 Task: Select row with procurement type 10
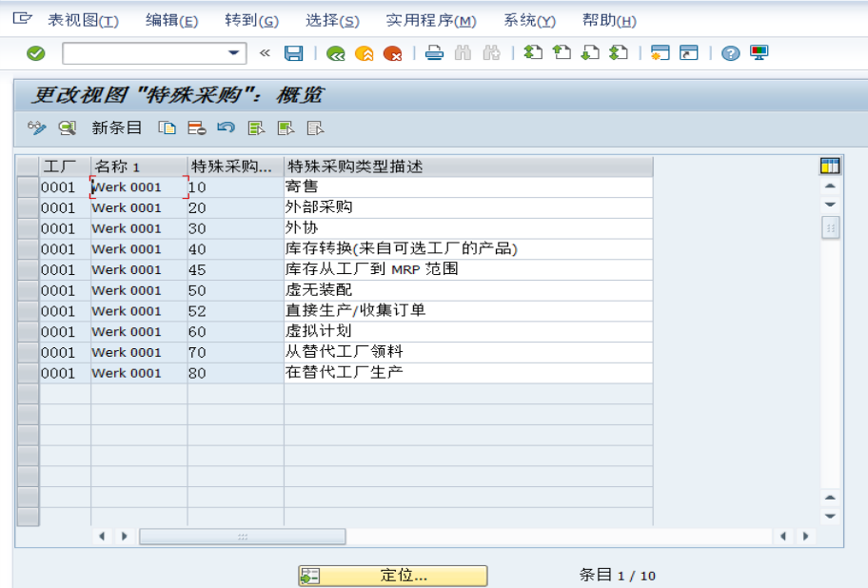tap(28, 187)
